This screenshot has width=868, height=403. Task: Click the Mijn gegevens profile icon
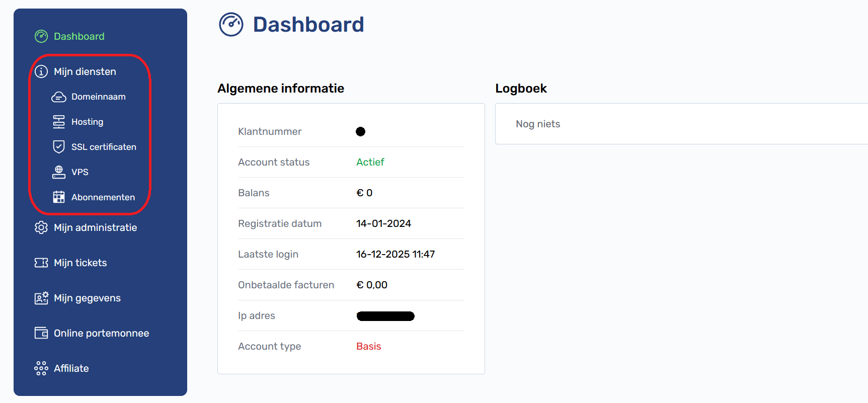[x=41, y=298]
